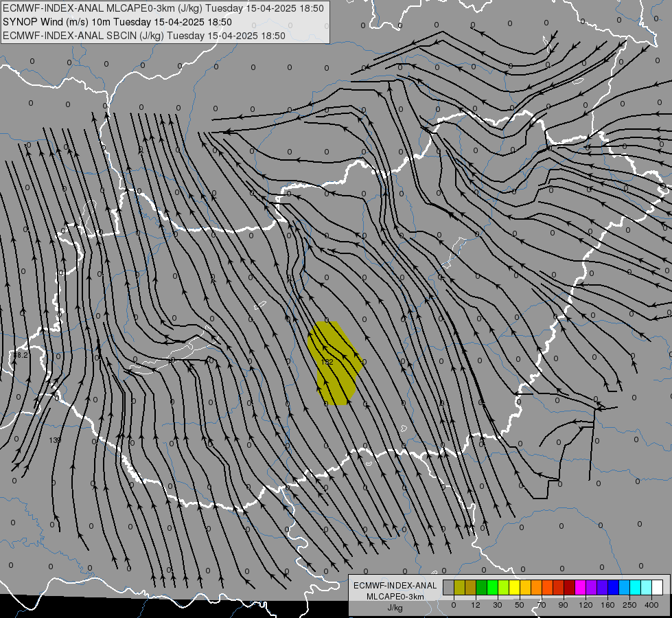Image resolution: width=672 pixels, height=618 pixels.
Task: Click the 48.2 value near the left edge
Action: coord(21,355)
